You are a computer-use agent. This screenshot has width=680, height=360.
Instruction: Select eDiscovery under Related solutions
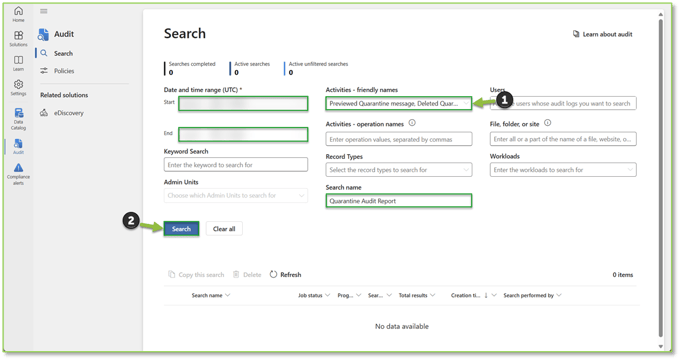point(69,113)
